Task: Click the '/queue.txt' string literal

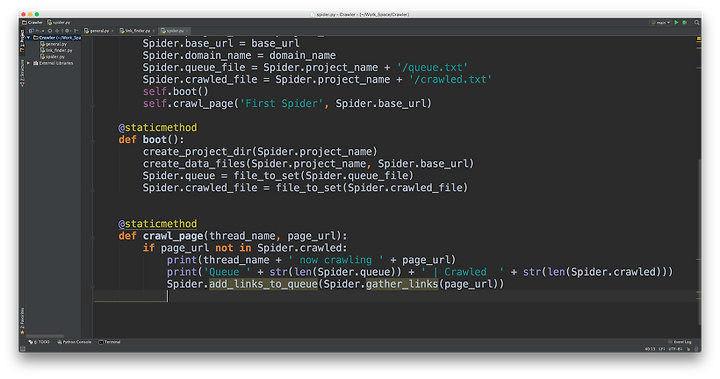Action: 433,68
